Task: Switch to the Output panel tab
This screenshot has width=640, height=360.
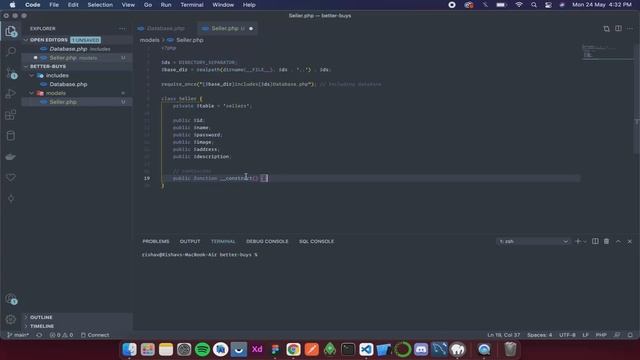Action: click(190, 242)
